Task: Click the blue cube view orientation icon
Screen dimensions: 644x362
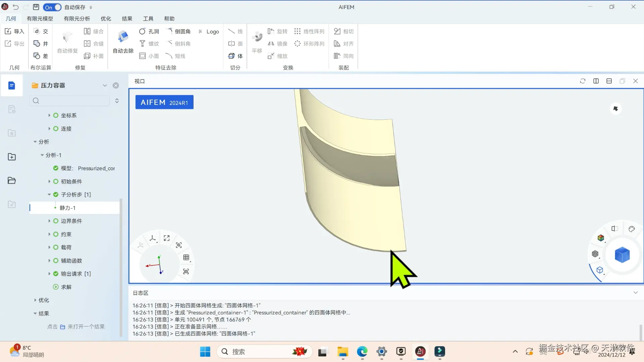Action: pos(622,255)
